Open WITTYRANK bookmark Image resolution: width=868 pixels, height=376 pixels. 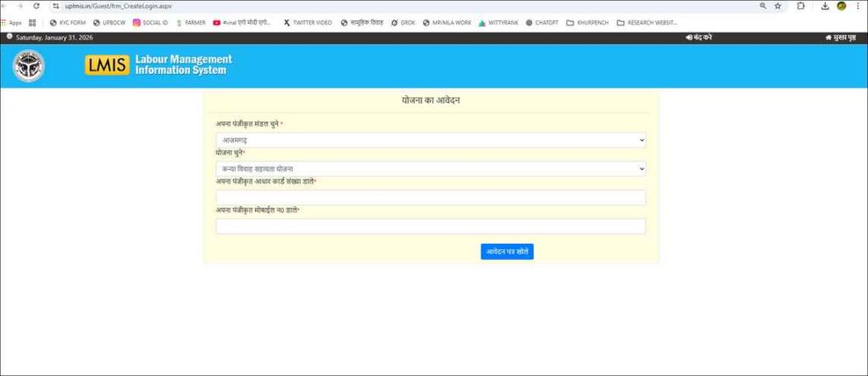(498, 23)
